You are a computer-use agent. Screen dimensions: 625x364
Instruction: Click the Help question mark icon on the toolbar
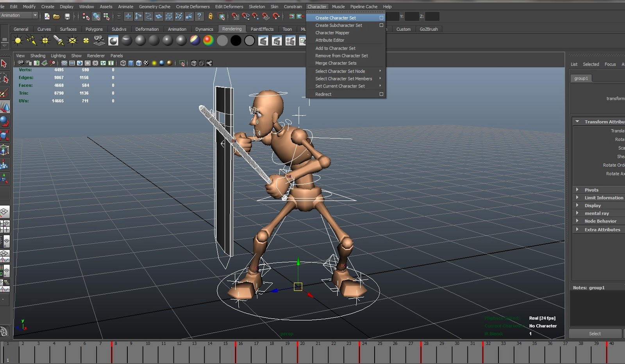click(x=199, y=16)
